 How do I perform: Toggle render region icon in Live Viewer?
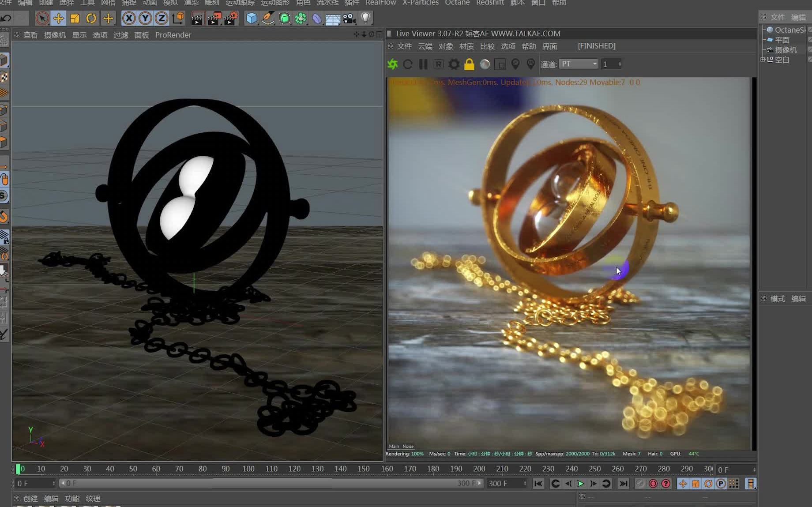pos(500,64)
